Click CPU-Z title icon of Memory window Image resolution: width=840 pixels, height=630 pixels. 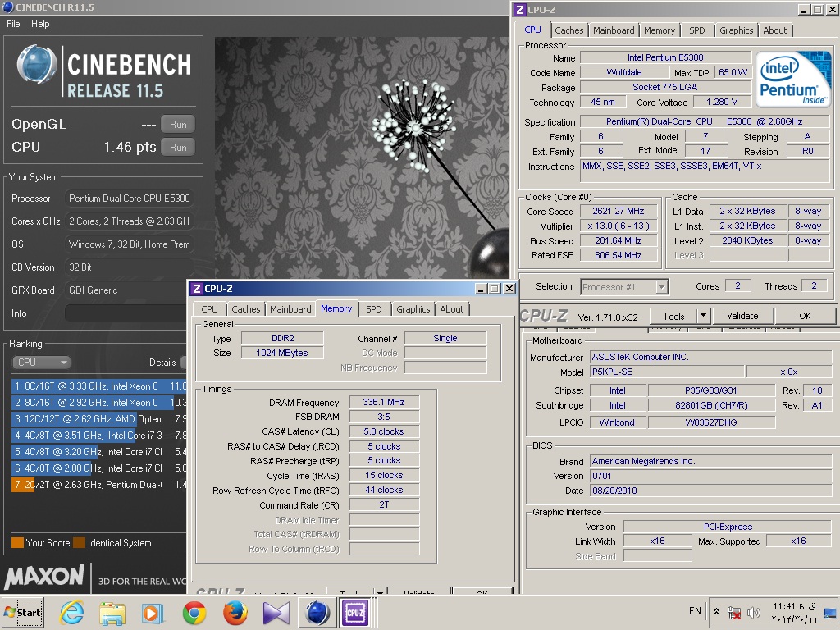[197, 289]
